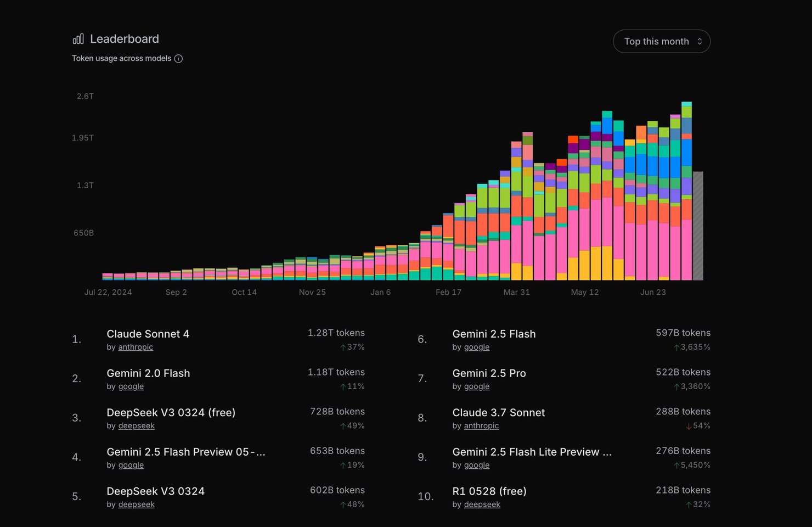Click the info icon beside Token usage
812x527 pixels.
178,59
